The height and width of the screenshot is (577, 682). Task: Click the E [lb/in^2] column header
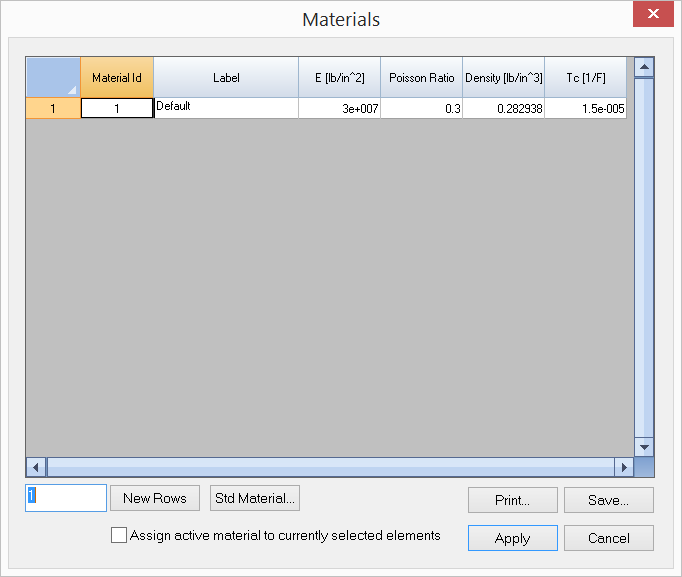(339, 77)
